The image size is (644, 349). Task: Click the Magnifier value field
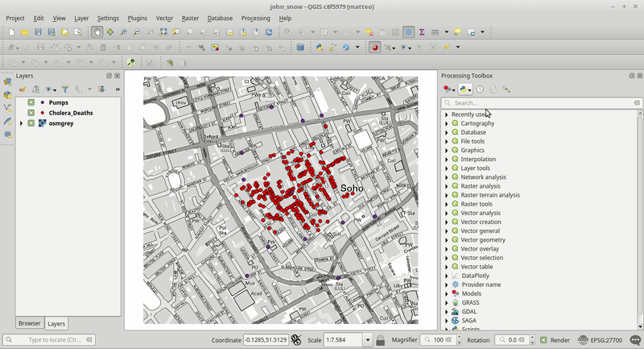click(x=438, y=340)
